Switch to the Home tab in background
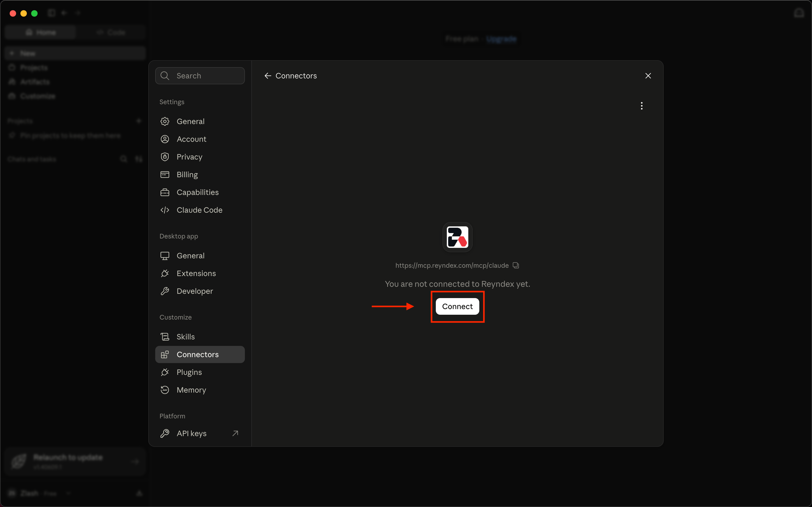812x507 pixels. click(41, 32)
